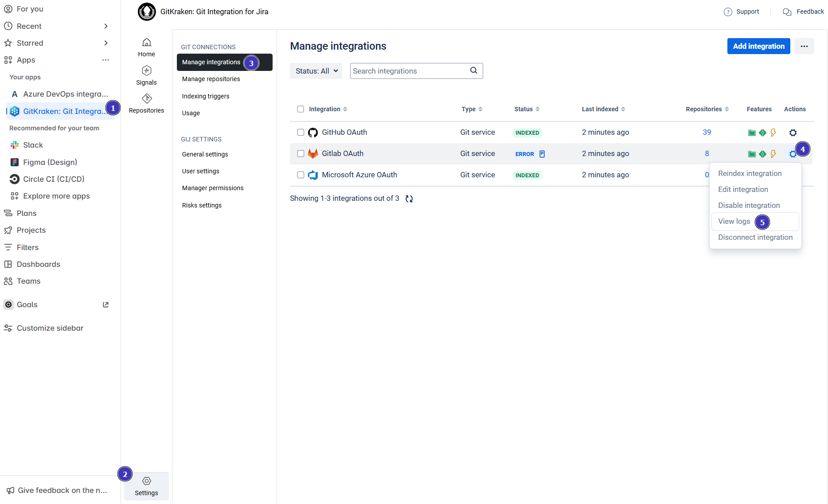This screenshot has width=828, height=504.
Task: Click Give feedback on the new navigation
Action: 57,490
